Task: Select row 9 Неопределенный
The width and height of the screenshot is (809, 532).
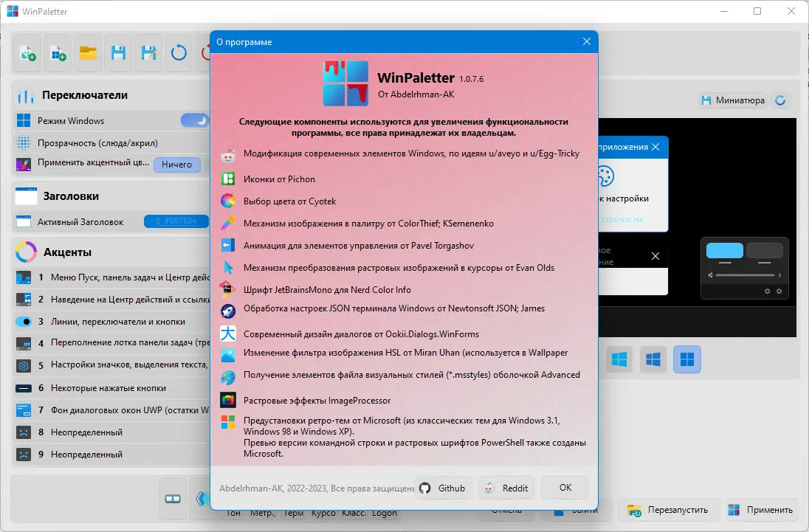Action: click(x=111, y=455)
